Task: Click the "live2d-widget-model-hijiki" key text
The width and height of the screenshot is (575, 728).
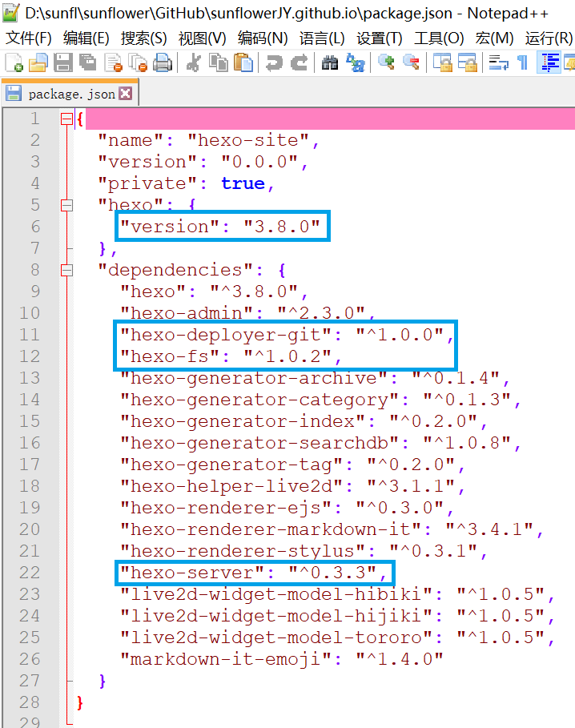Action: pos(276,616)
